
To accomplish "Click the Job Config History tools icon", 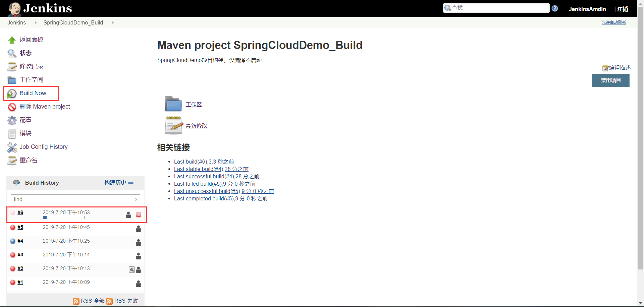I will click(12, 147).
